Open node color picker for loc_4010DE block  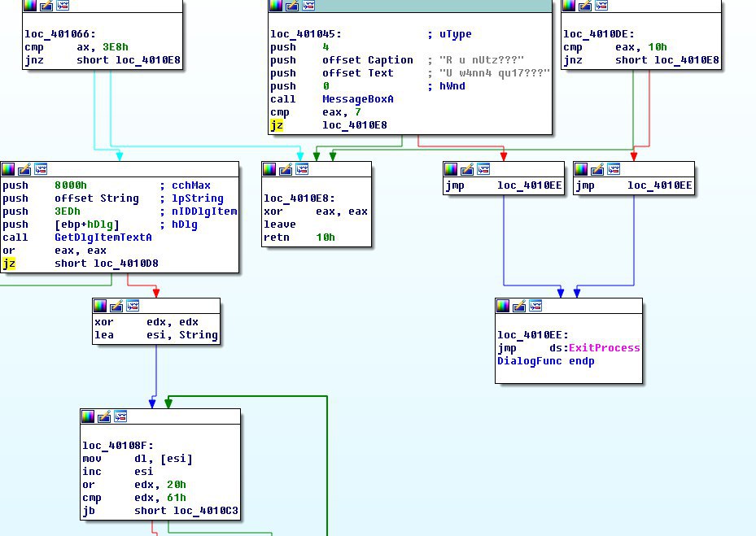(569, 6)
